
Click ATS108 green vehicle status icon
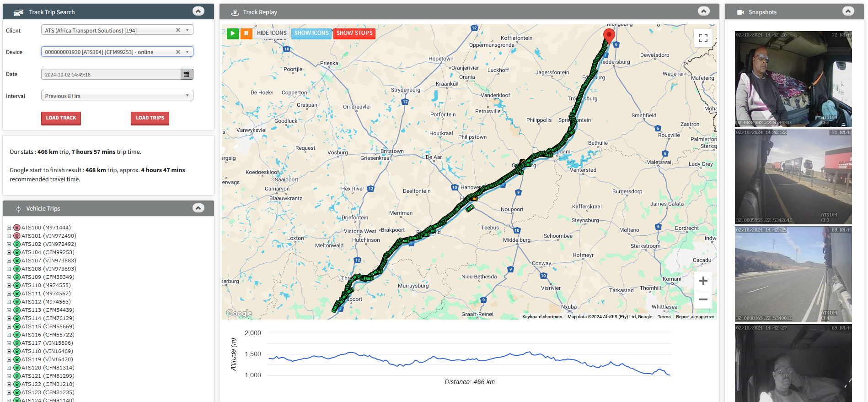click(x=17, y=269)
